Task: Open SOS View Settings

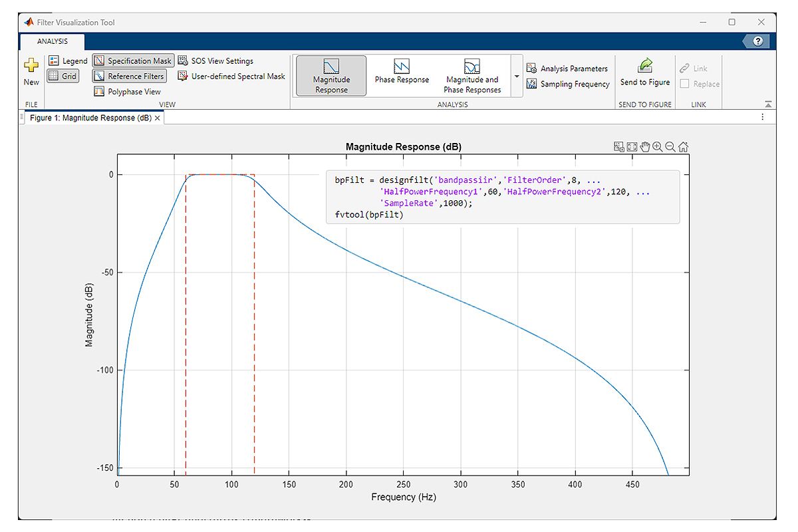Action: [x=215, y=61]
